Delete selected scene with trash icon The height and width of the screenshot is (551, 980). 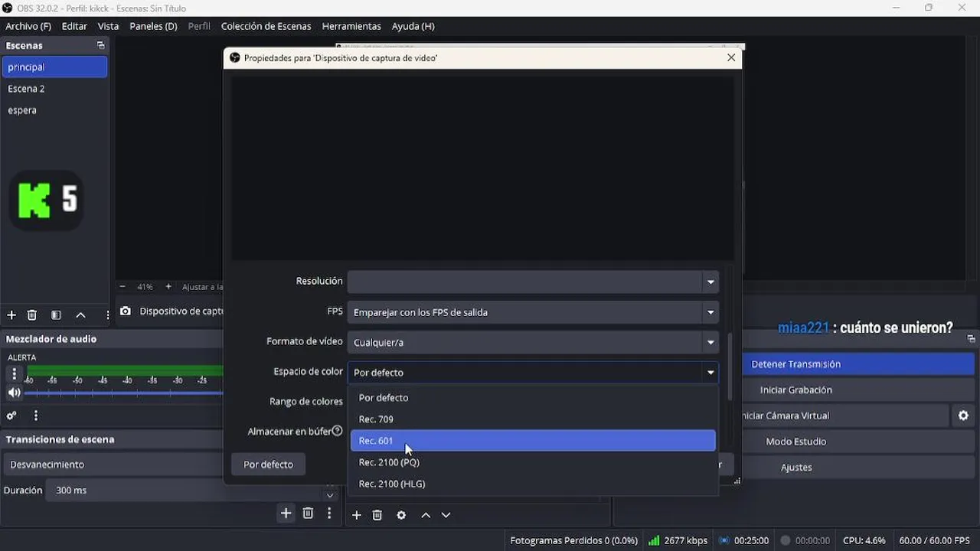click(x=32, y=315)
